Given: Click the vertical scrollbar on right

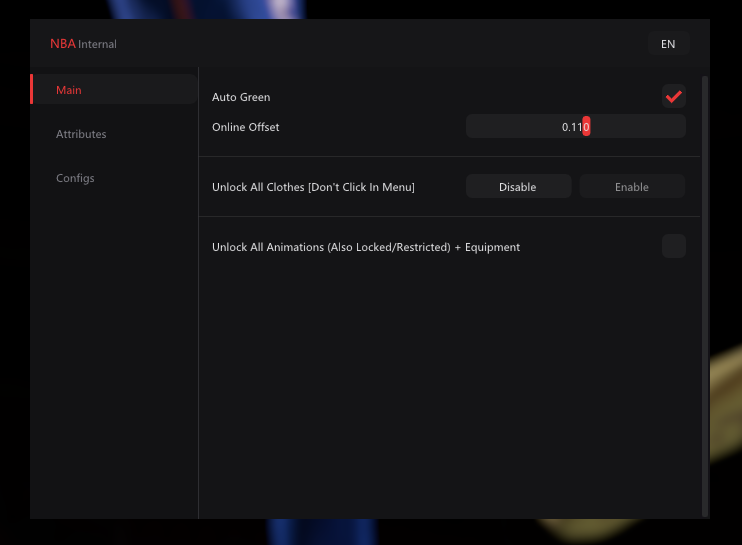Looking at the screenshot, I should click(x=705, y=296).
